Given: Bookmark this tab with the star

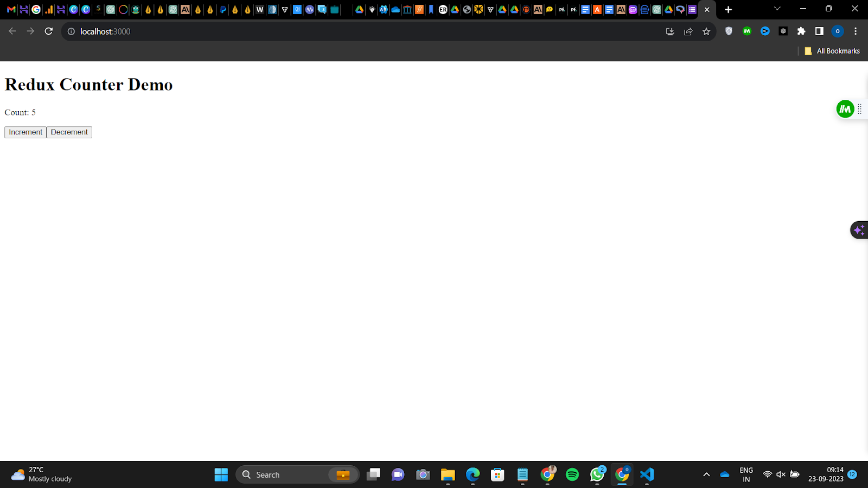Looking at the screenshot, I should tap(706, 31).
